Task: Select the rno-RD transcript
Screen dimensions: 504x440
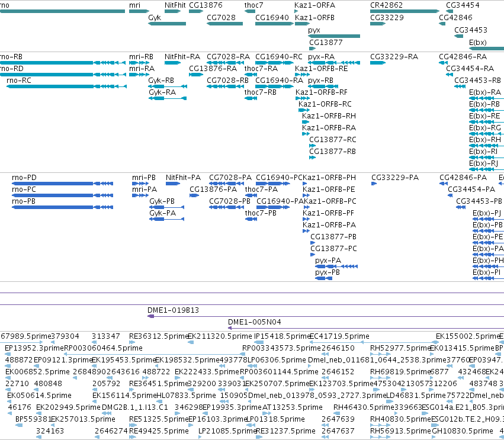Action: tap(63, 75)
